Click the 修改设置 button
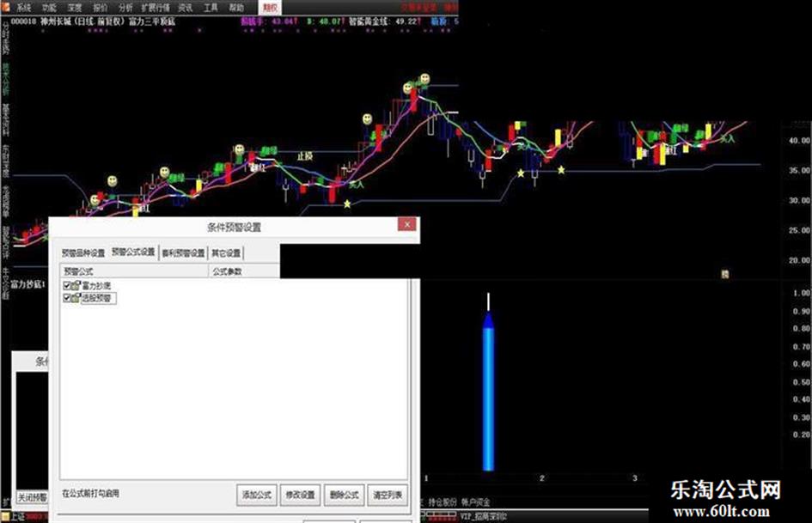812x523 pixels. (301, 495)
